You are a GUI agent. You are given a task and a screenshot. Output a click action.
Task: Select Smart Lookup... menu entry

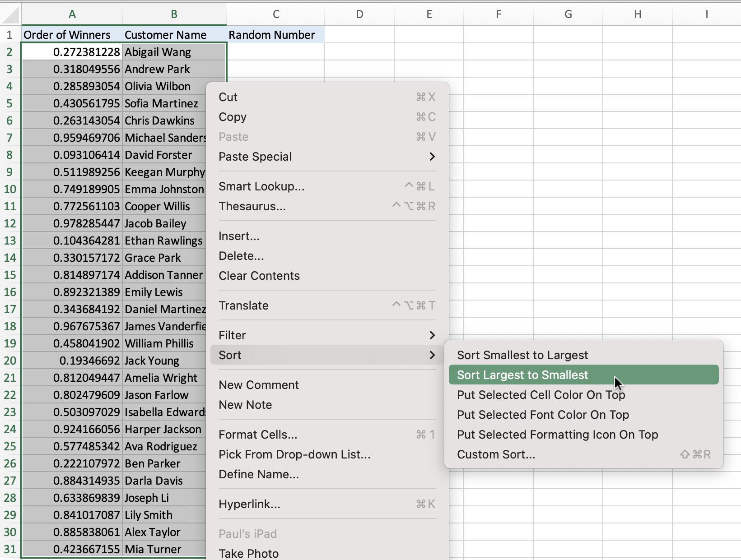click(327, 186)
